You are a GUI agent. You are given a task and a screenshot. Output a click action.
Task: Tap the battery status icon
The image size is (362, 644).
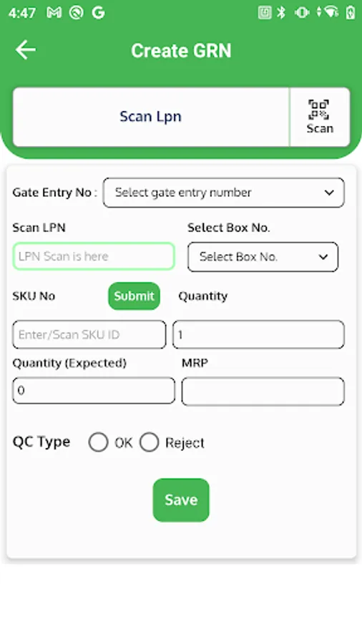click(350, 13)
